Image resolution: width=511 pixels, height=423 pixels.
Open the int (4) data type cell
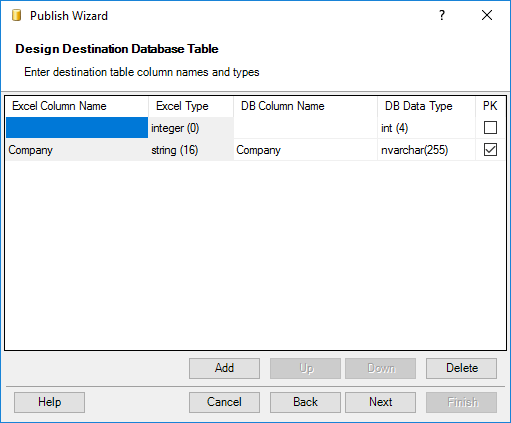coord(426,128)
